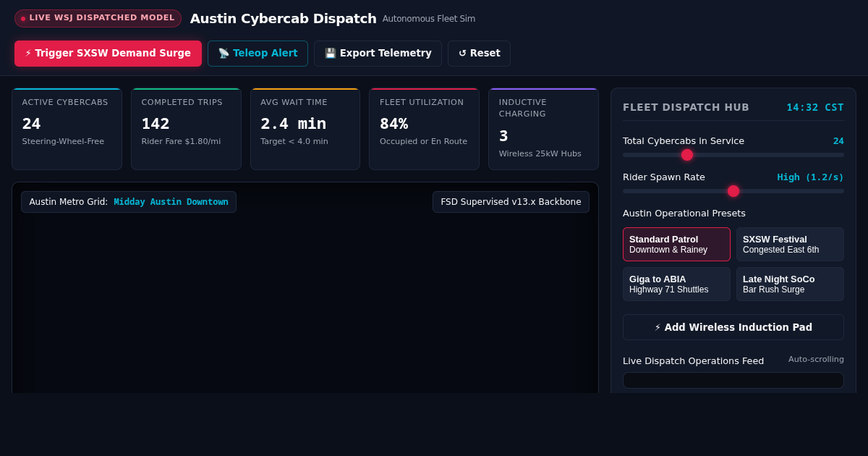The height and width of the screenshot is (456, 868).
Task: Click the Auto-scrolling feed indicator
Action: 816,359
